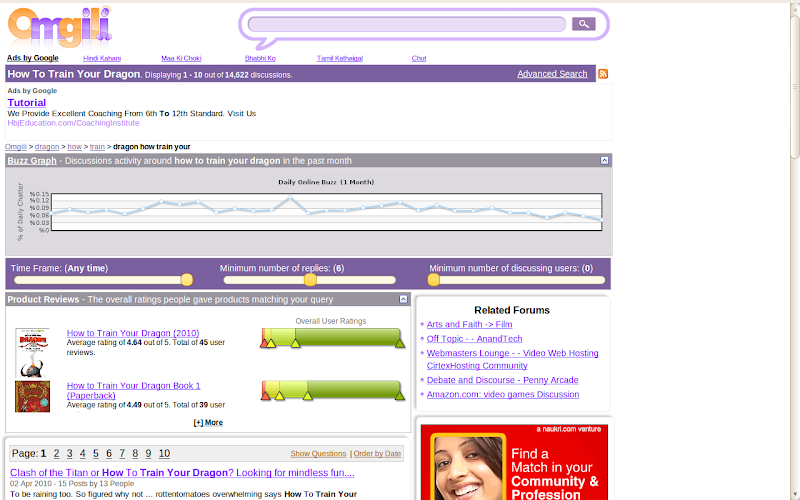Click the rating bar for Book 1 Paperback
Viewport: 800px width, 500px height.
point(333,390)
